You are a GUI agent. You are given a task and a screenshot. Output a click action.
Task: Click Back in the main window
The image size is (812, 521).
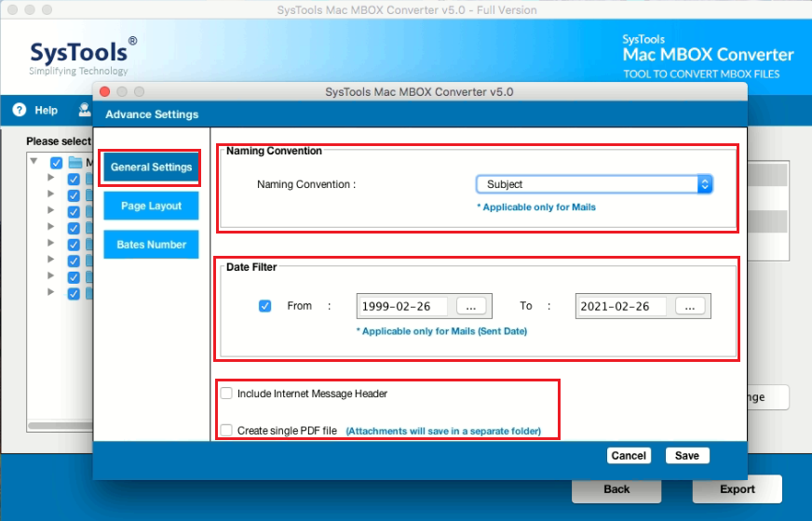(x=616, y=489)
